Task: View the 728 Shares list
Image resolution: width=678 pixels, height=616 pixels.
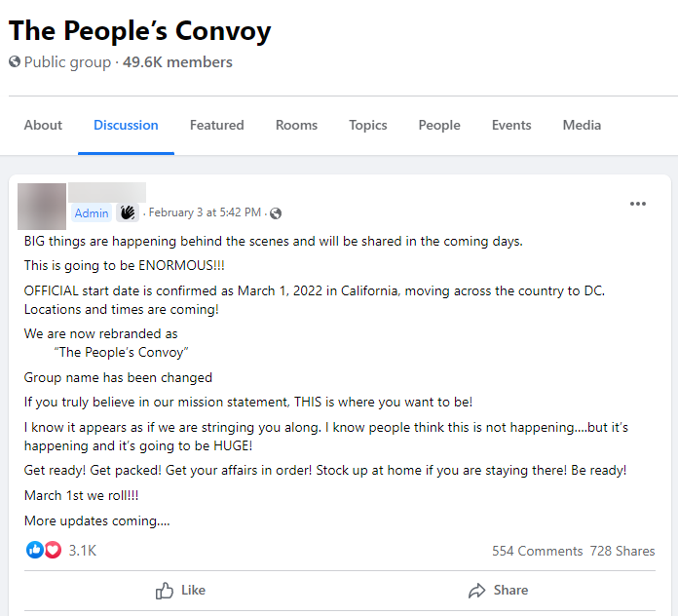Action: point(622,551)
